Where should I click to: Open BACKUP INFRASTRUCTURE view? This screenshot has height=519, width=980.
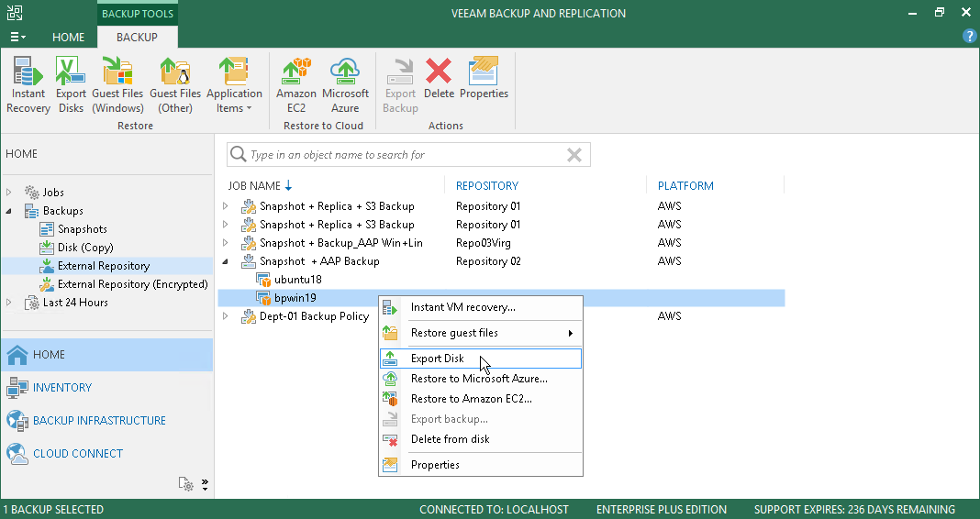106,421
